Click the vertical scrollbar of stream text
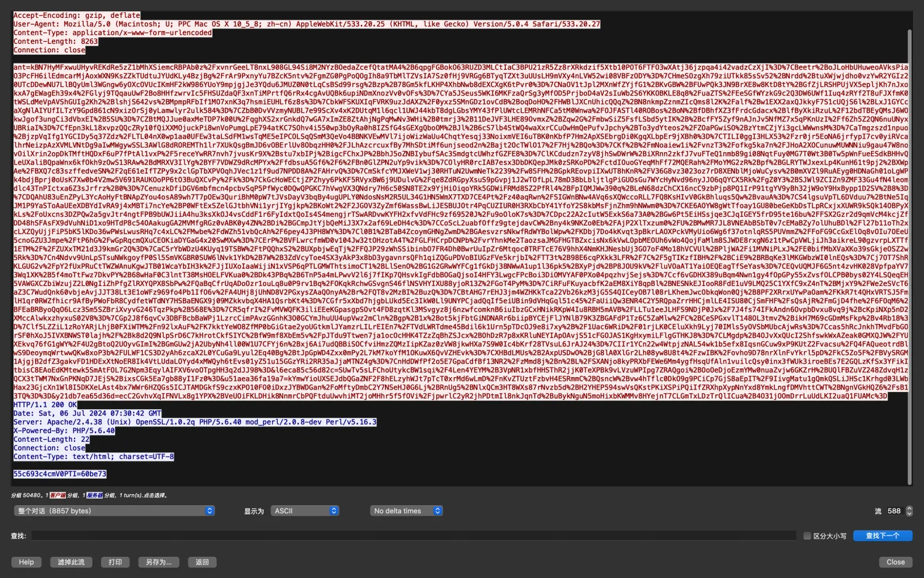The height and width of the screenshot is (578, 924). tap(910, 256)
